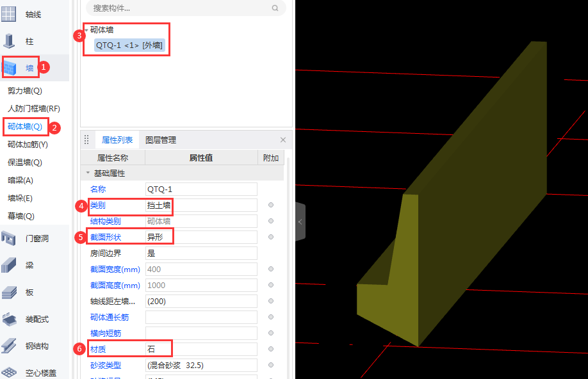Screen dimensions: 588x379
Task: Switch to the 属性列表 tab
Action: tap(117, 140)
